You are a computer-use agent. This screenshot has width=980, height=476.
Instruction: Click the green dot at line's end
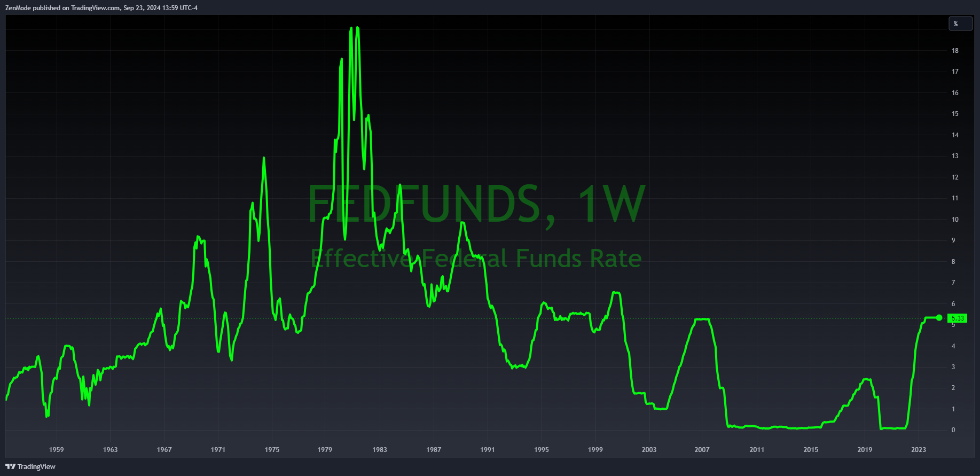[939, 318]
